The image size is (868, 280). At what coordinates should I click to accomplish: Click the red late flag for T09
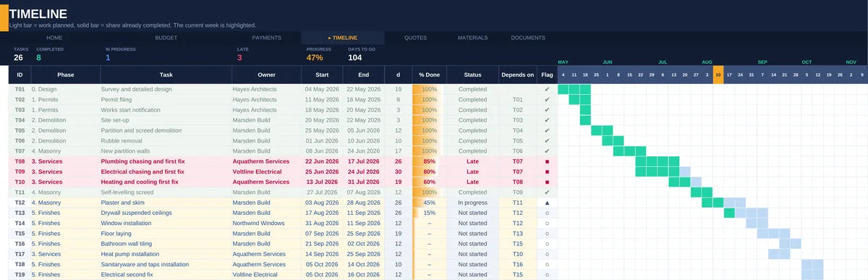click(547, 171)
